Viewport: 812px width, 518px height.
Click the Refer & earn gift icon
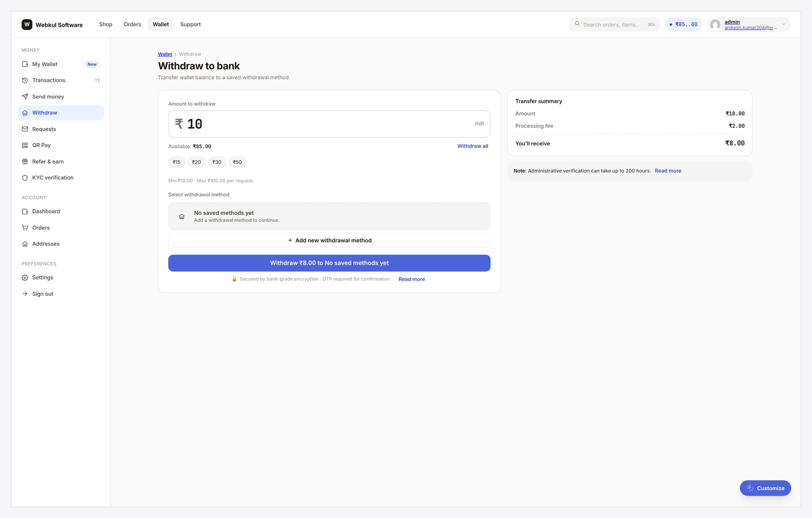pos(25,162)
